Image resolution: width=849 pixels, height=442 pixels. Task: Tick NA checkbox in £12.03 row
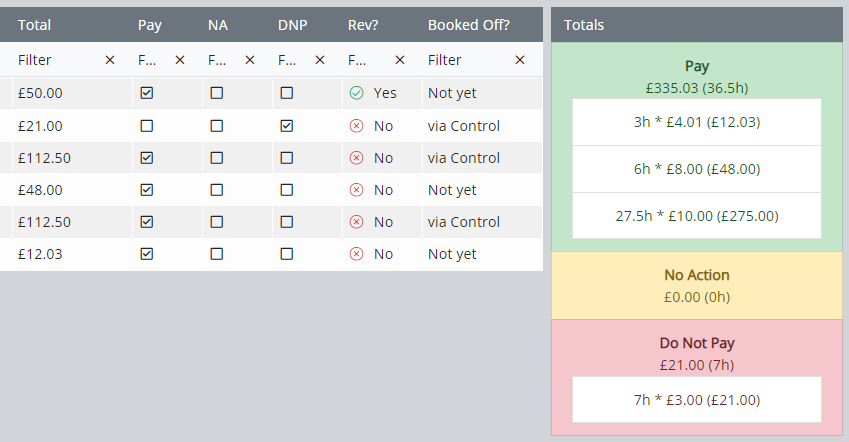[x=217, y=254]
